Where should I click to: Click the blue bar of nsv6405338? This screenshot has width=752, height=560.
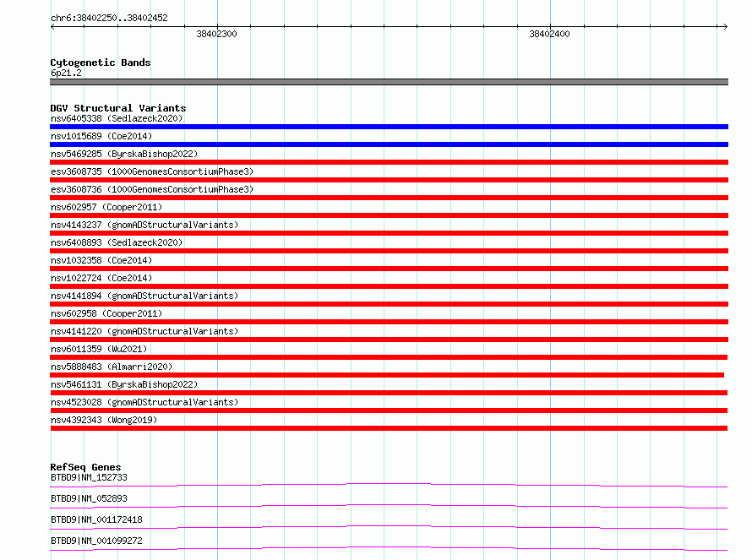tap(389, 127)
